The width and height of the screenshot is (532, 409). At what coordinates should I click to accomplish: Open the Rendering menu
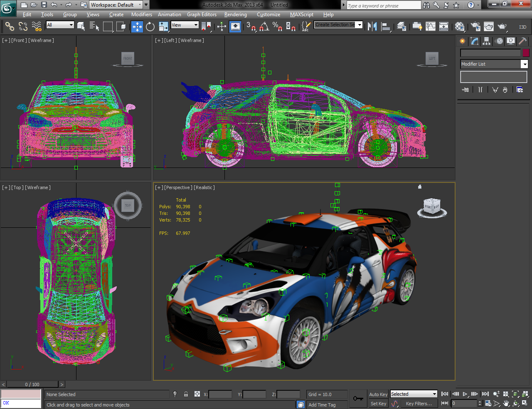(236, 15)
